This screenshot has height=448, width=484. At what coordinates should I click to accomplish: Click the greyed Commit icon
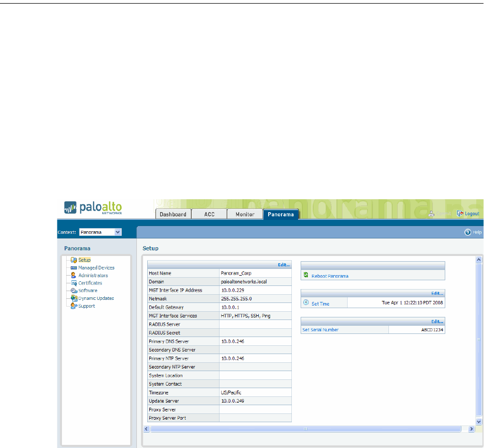tap(431, 213)
